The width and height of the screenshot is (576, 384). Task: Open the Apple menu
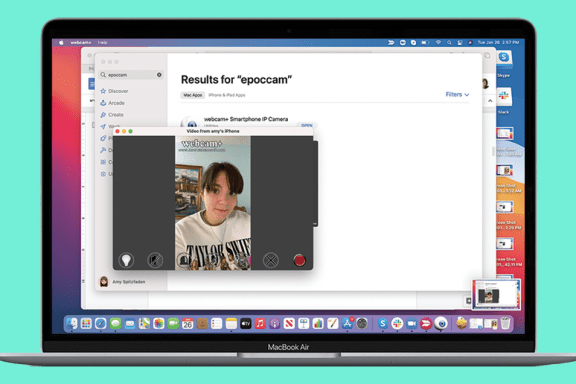click(x=61, y=43)
